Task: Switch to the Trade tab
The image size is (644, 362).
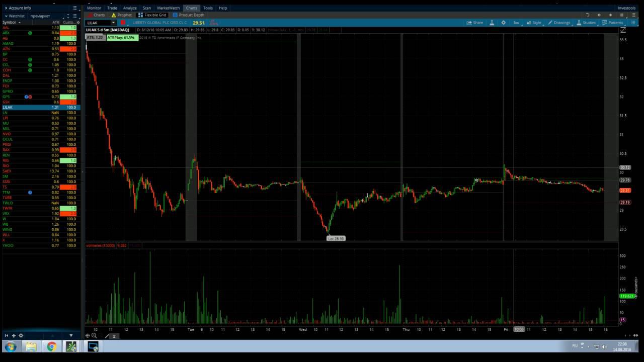Action: pyautogui.click(x=112, y=8)
